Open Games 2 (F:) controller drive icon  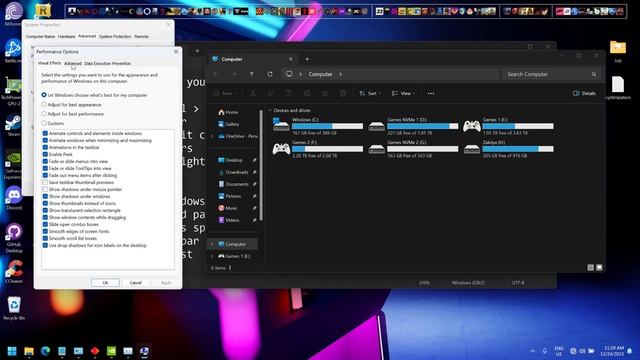[281, 149]
